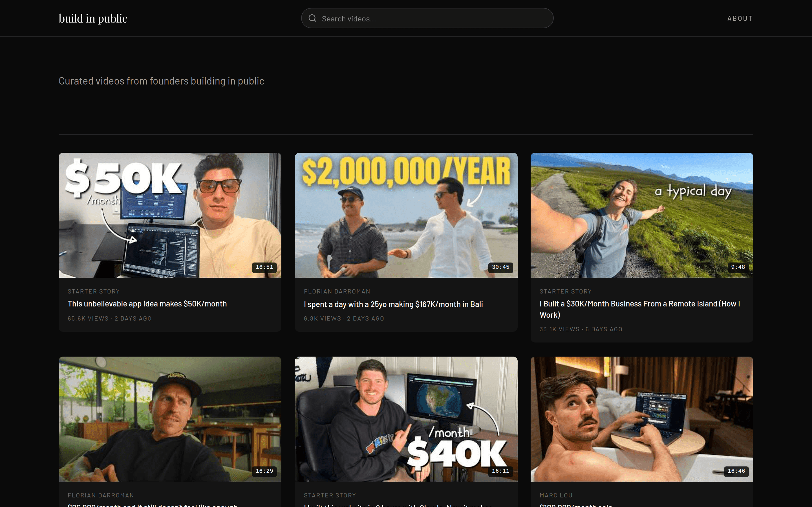Open the $50K/month app idea thumbnail

point(170,215)
